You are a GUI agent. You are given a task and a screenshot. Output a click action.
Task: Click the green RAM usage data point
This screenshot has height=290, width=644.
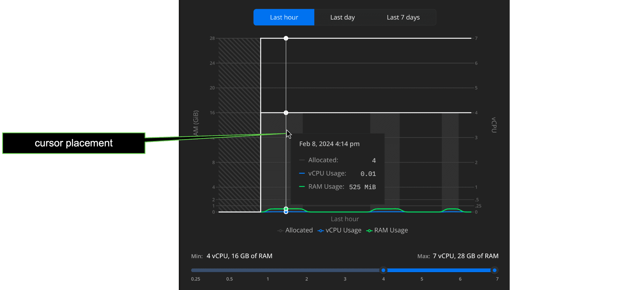point(286,209)
